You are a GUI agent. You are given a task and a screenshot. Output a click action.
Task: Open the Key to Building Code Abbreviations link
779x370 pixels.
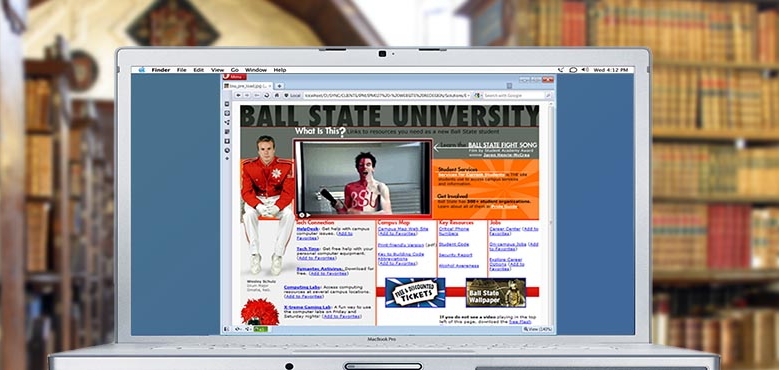(401, 256)
